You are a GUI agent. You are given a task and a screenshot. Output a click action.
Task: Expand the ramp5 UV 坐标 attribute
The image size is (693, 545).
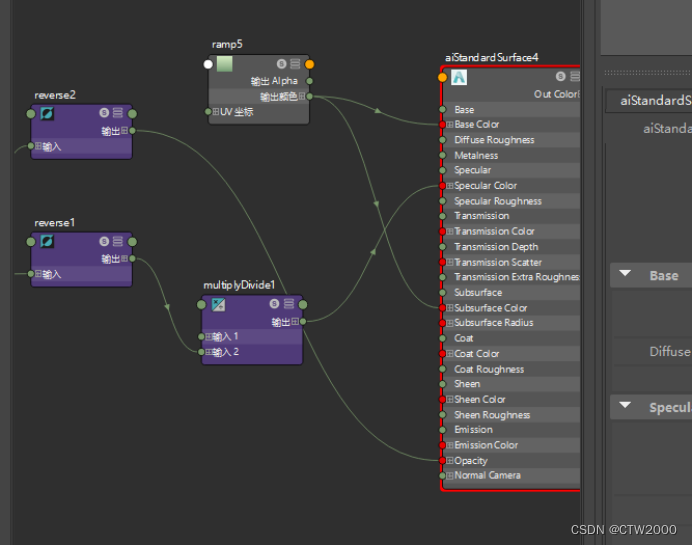coord(216,111)
